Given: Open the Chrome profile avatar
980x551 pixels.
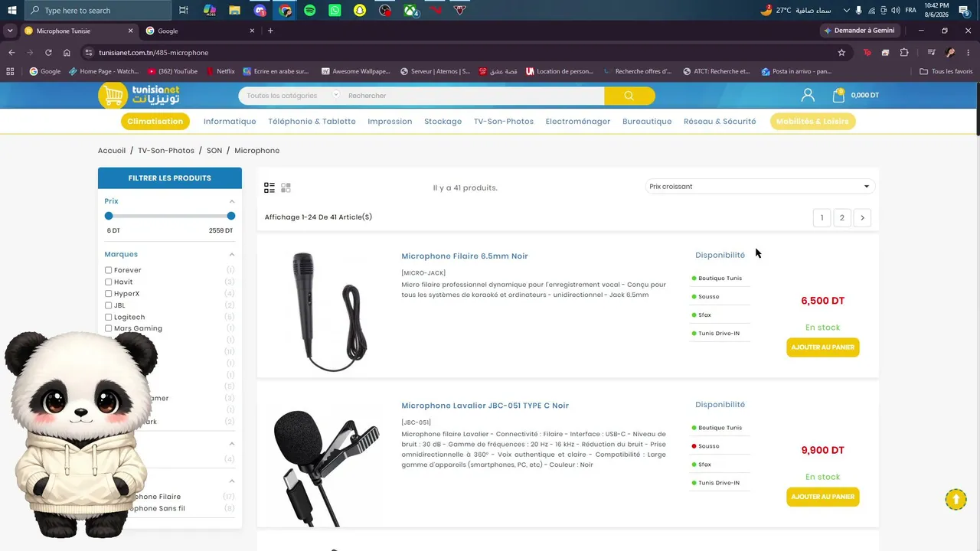Looking at the screenshot, I should [950, 53].
